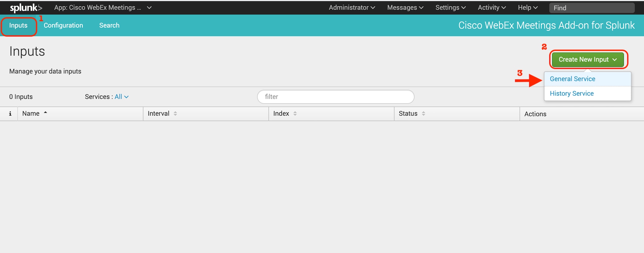
Task: Click the 0 Inputs count text
Action: pos(21,97)
